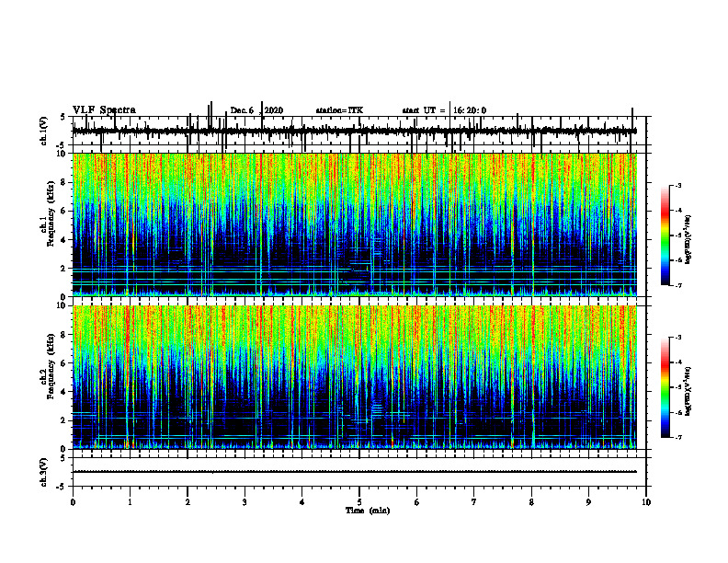Click inside the ch.1 spectrogram plot

(354, 224)
